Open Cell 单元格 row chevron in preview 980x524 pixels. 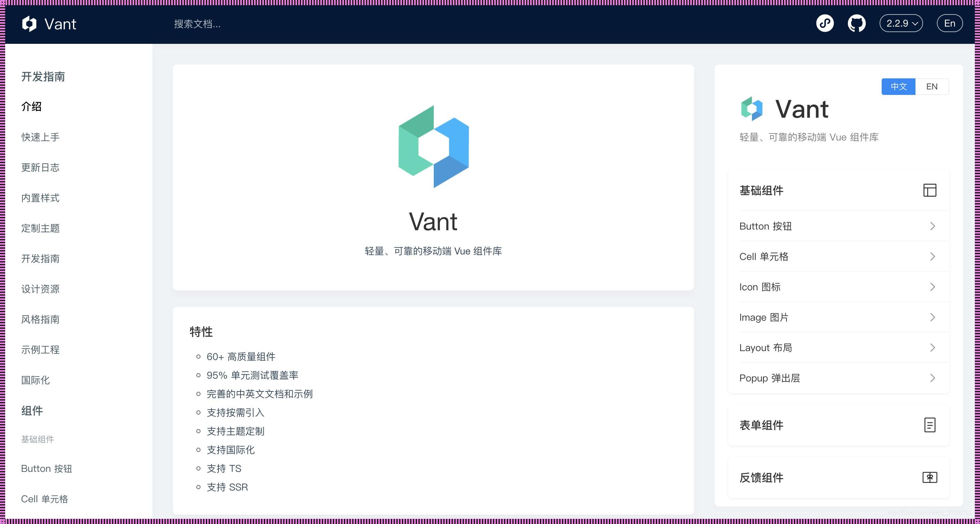[x=932, y=256]
